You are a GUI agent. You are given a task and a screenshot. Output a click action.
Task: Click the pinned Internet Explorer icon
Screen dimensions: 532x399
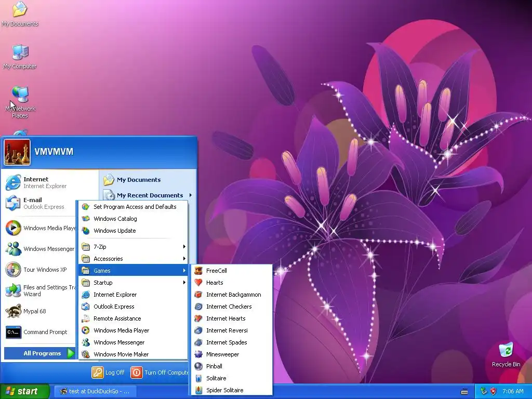pyautogui.click(x=13, y=182)
